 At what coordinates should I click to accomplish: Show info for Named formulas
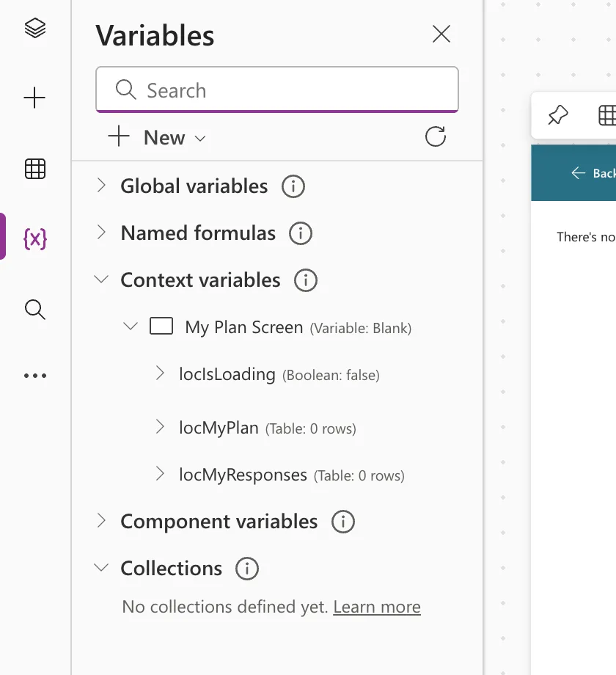tap(301, 233)
